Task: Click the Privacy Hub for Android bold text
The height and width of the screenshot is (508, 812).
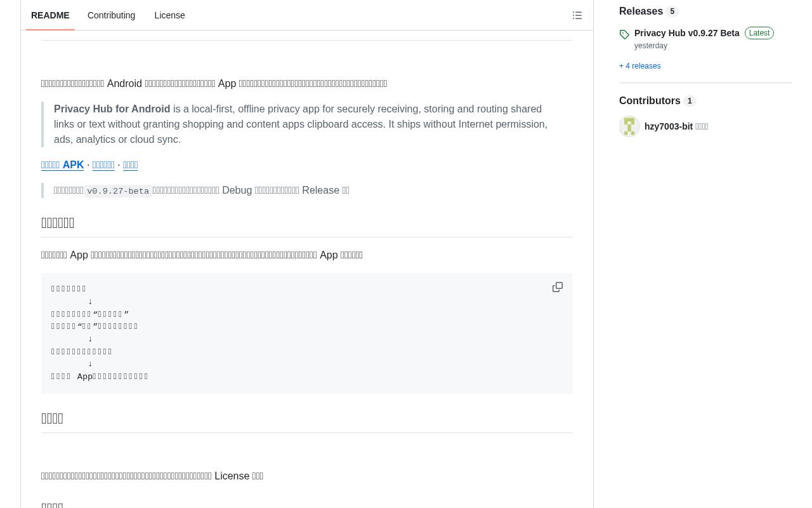Action: coord(112,109)
